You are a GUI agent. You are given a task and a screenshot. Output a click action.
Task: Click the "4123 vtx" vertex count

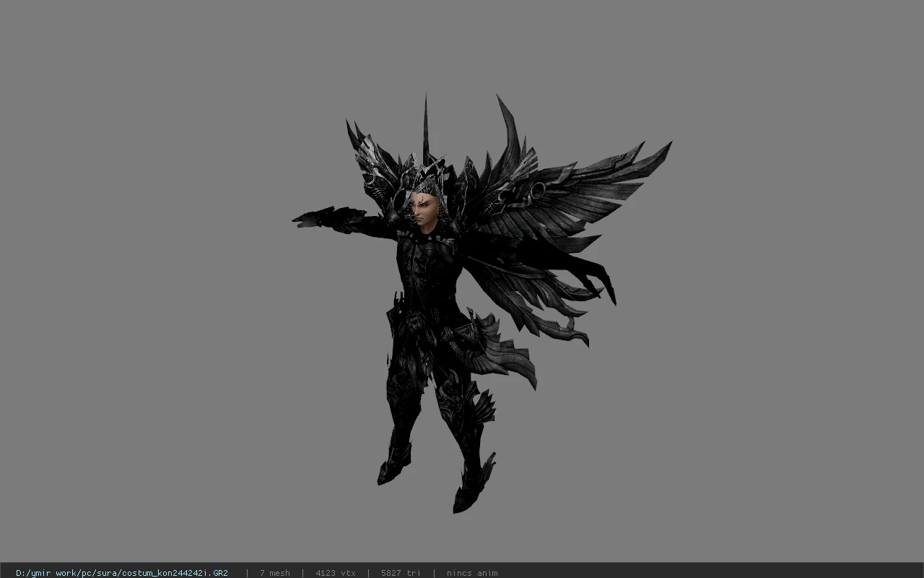[x=336, y=573]
